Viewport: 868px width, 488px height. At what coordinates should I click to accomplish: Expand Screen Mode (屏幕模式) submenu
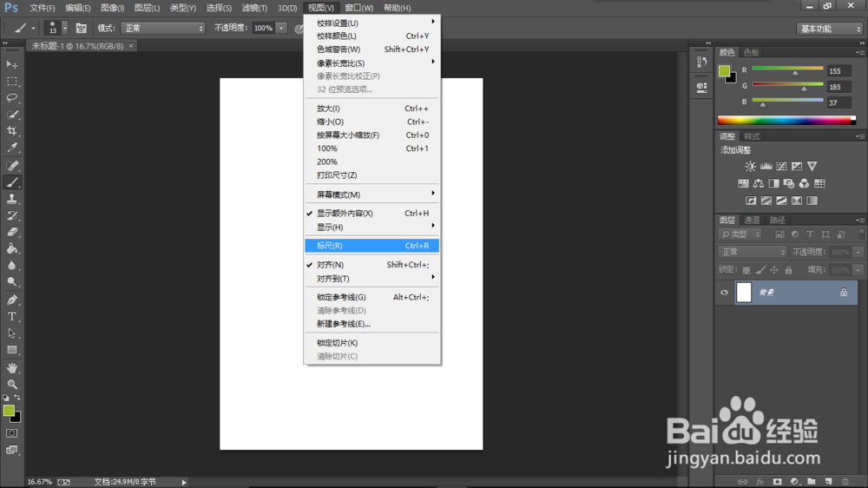coord(372,195)
